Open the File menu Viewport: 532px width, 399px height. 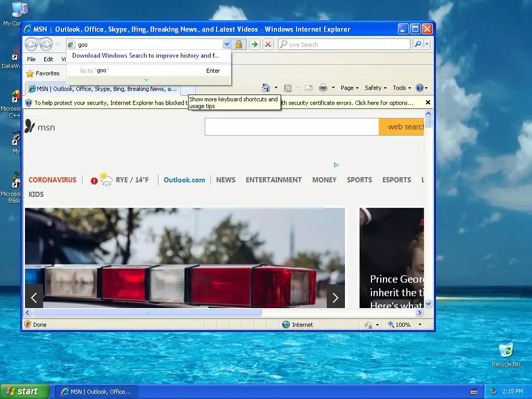(31, 59)
